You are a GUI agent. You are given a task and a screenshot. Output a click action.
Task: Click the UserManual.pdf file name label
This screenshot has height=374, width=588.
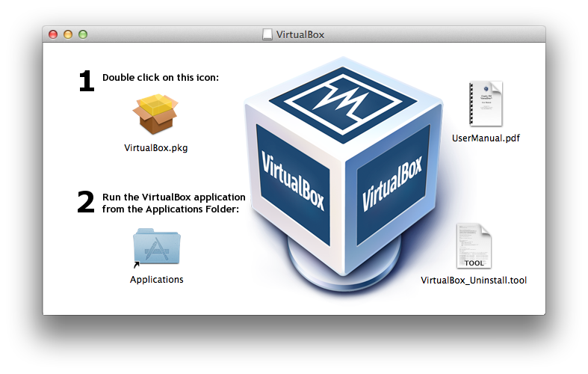(x=486, y=138)
